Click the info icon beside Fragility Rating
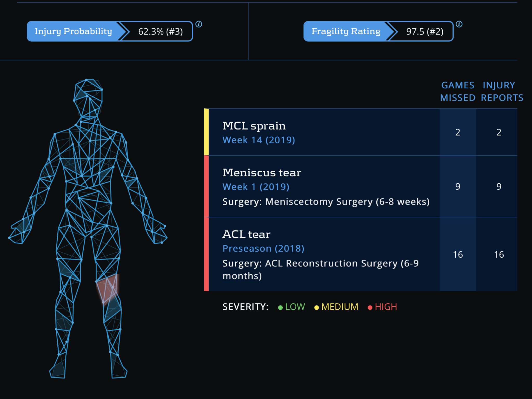This screenshot has width=532, height=399. (459, 24)
